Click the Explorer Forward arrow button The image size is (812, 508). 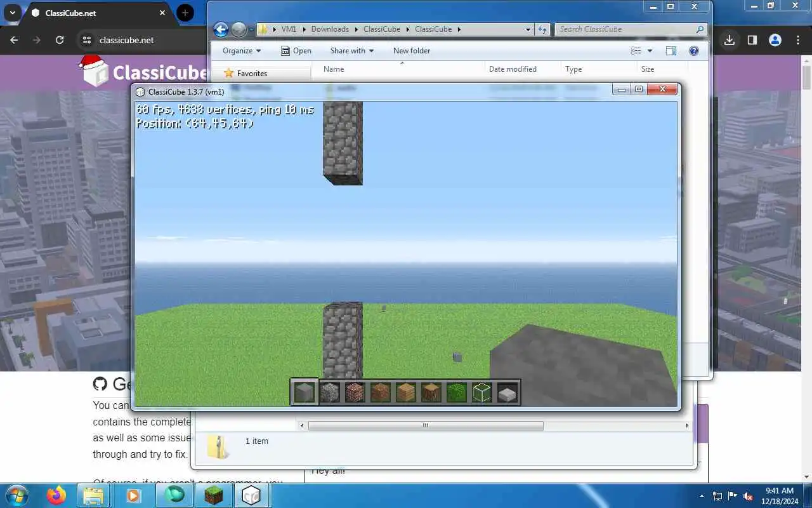[x=239, y=29]
